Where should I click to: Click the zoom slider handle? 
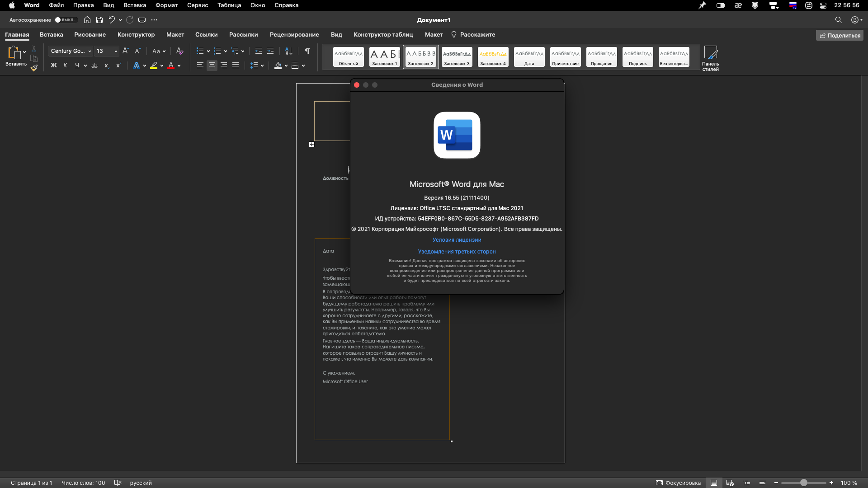pyautogui.click(x=803, y=483)
